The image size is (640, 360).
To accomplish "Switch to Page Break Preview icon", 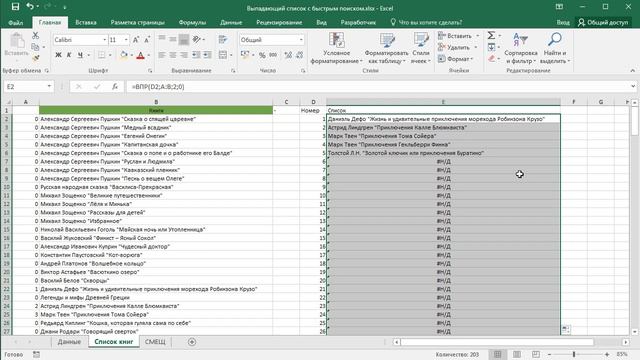I will pyautogui.click(x=536, y=354).
